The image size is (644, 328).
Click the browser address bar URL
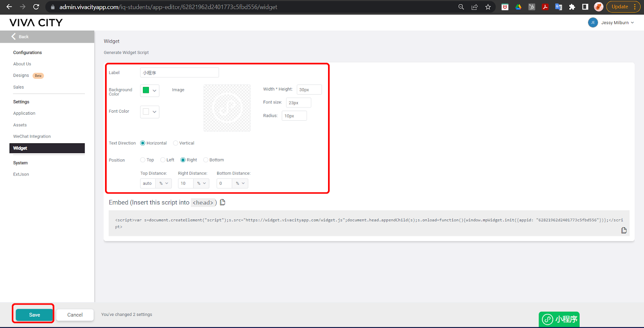(168, 7)
